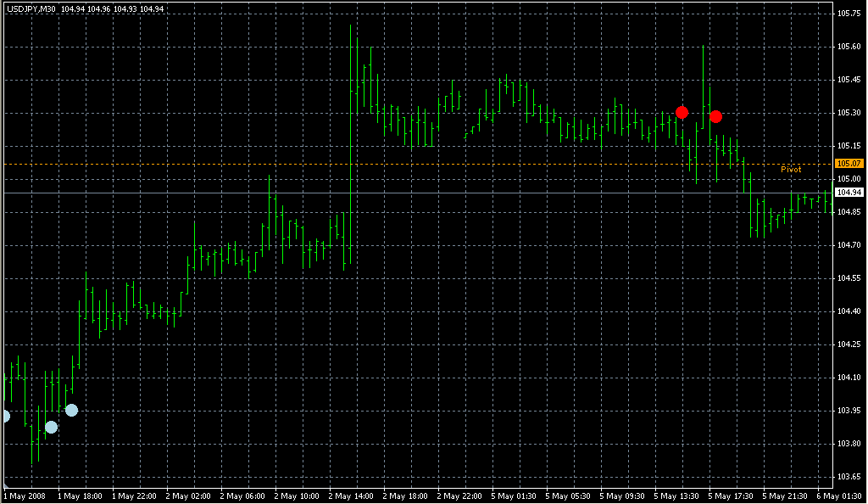Click the 105.30 price axis label
The image size is (868, 504).
(x=849, y=113)
